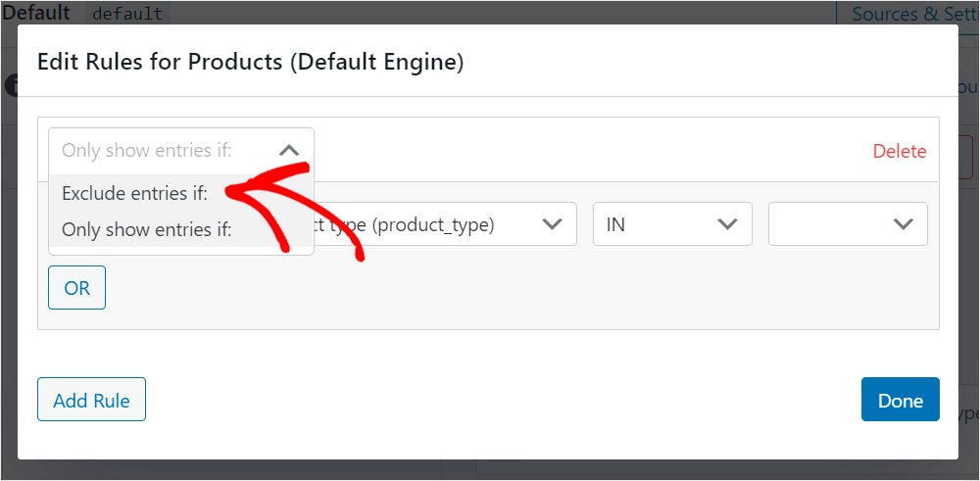Click the modal title 'Edit Rules for Products (Default Engine)'
980x481 pixels.
click(251, 63)
